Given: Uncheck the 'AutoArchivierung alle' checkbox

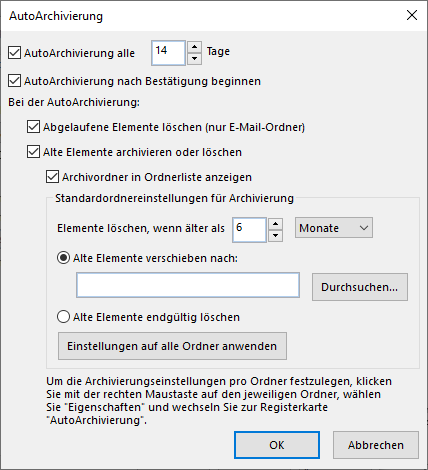Looking at the screenshot, I should point(14,53).
